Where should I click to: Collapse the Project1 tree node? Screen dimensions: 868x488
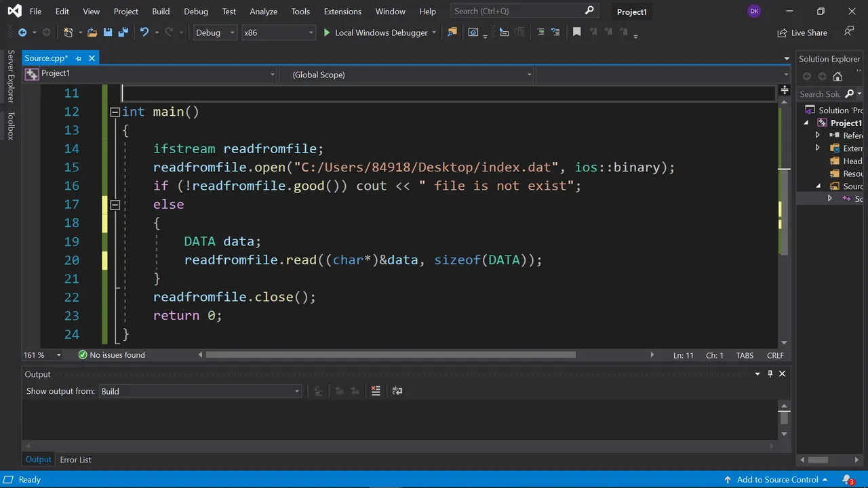(807, 123)
